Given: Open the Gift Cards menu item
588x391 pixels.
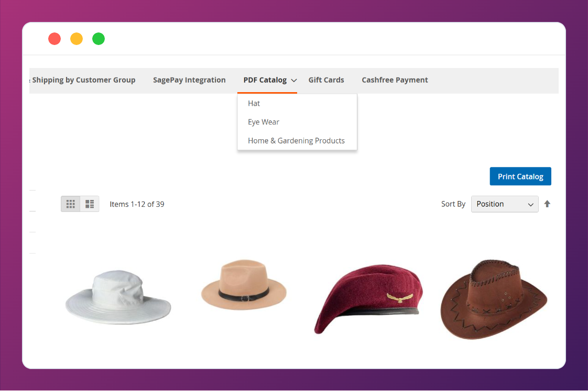Looking at the screenshot, I should point(326,80).
